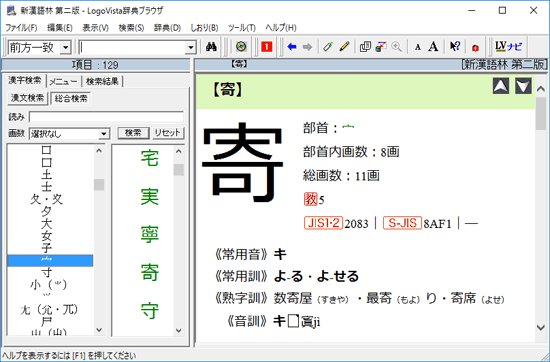Viewport: 550px width, 362px height.
Task: Focus the main search text field
Action: [x=133, y=47]
